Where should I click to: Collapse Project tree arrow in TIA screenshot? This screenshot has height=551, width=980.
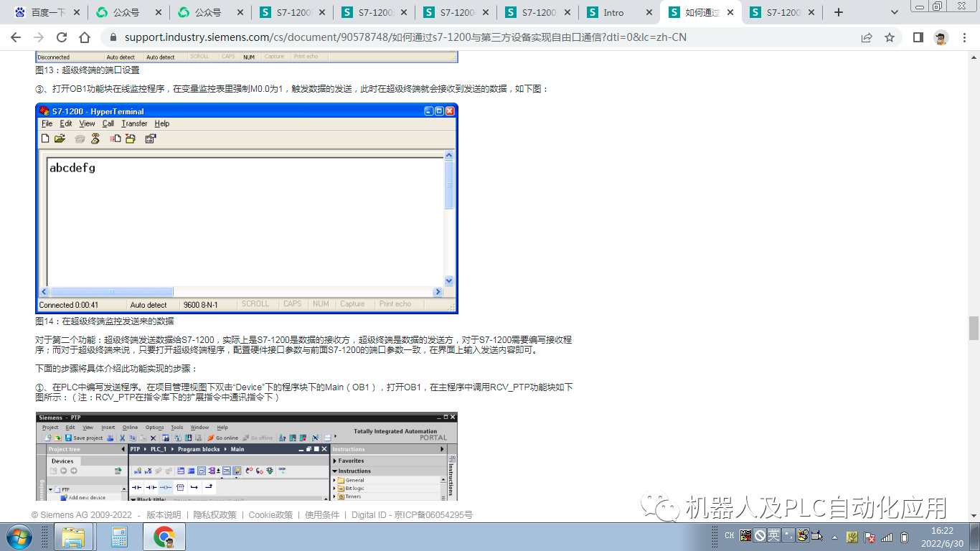123,449
